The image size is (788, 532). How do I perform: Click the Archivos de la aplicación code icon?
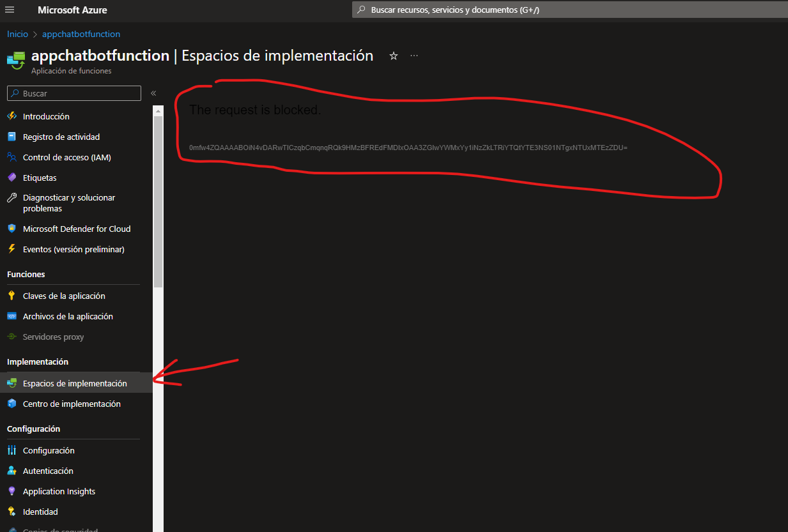(x=12, y=316)
